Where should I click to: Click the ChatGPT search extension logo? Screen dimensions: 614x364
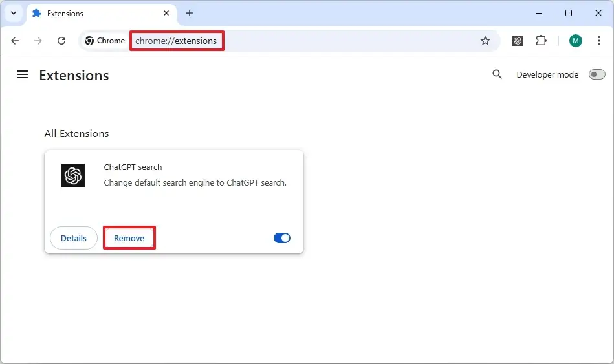[x=73, y=176]
